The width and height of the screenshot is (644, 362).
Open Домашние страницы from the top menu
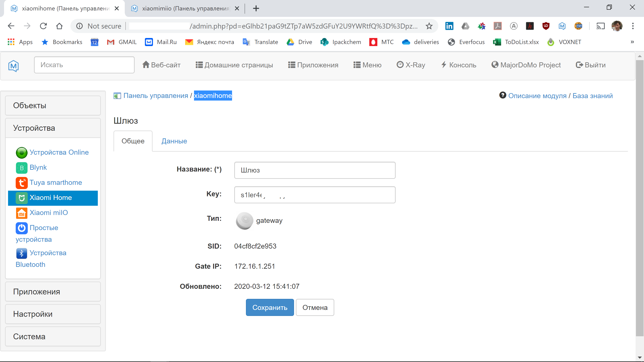coord(234,65)
